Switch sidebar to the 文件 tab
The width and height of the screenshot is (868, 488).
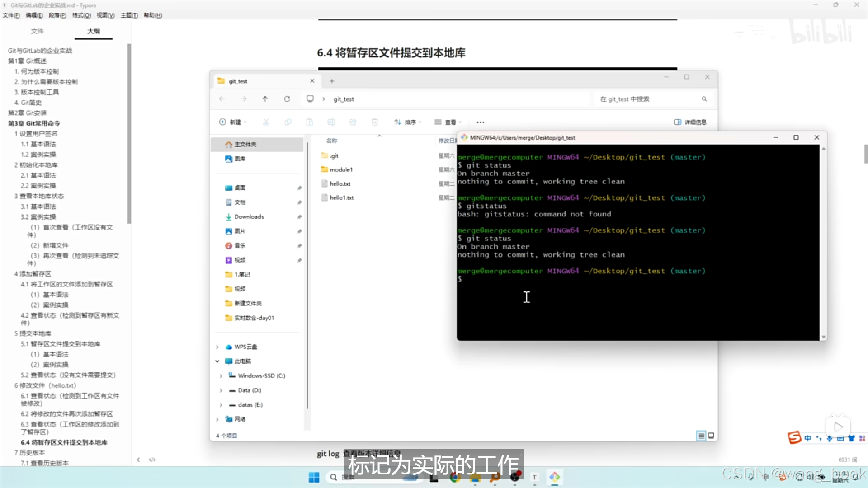coord(37,31)
